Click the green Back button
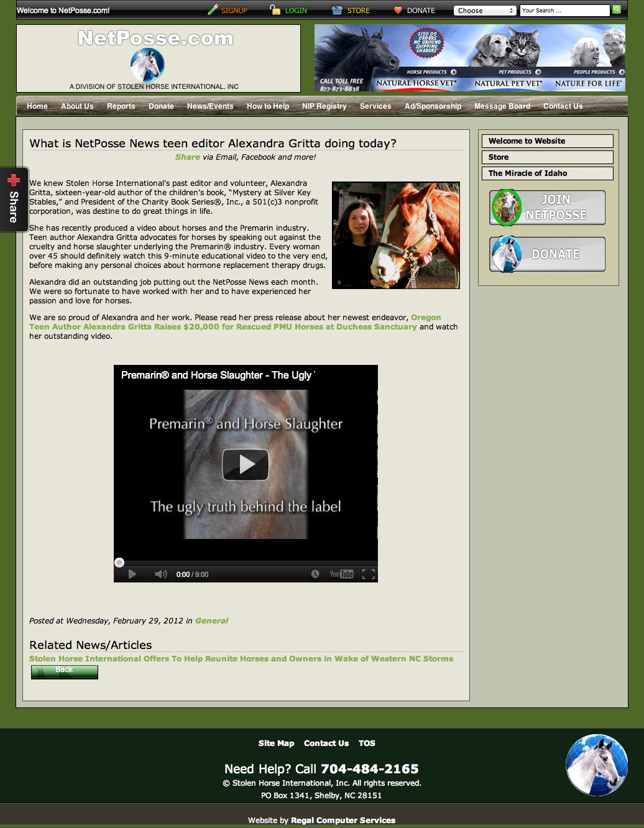The height and width of the screenshot is (828, 644). point(65,672)
